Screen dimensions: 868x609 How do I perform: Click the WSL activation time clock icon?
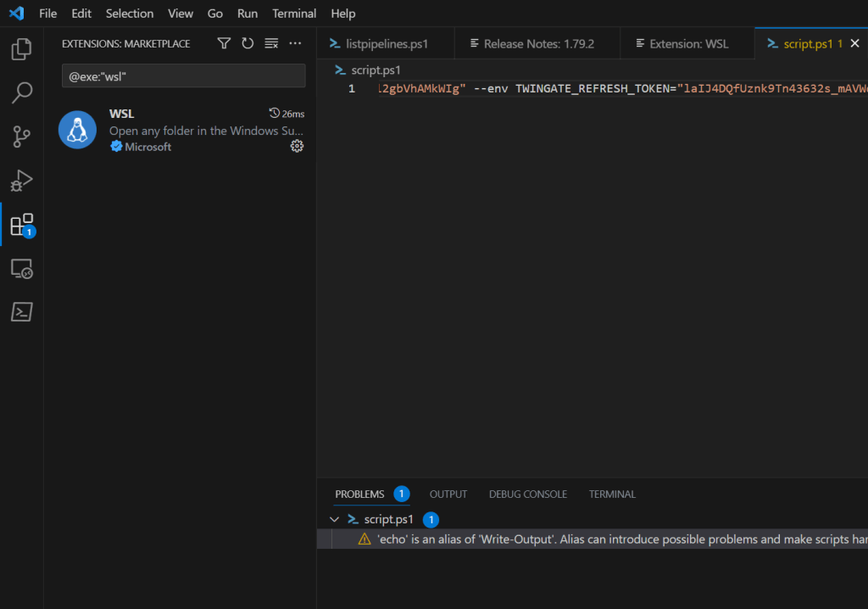pos(274,113)
